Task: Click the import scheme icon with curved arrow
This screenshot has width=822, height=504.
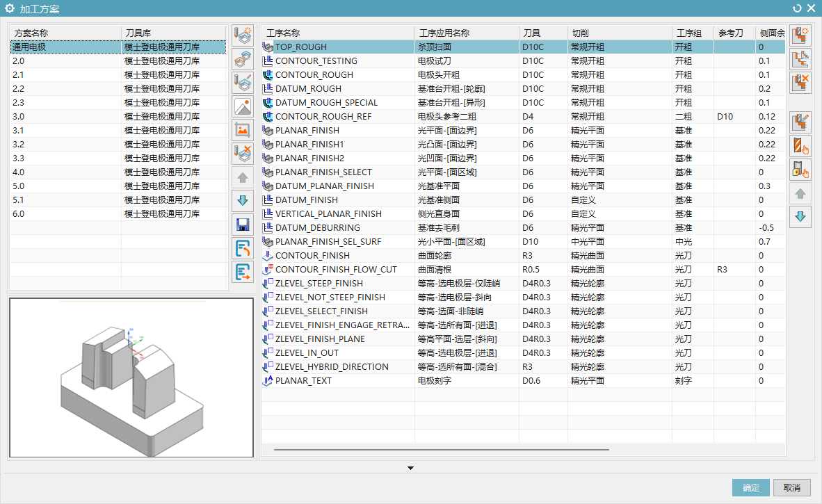Action: [243, 248]
